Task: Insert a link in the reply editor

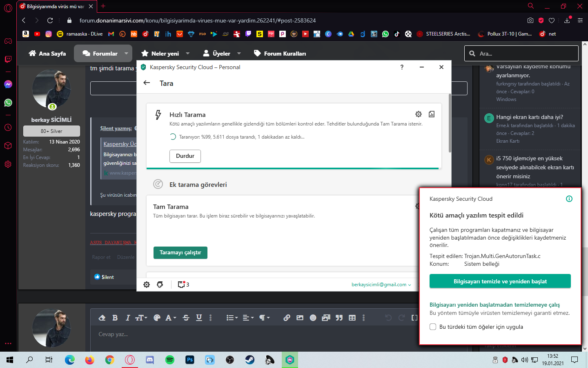Action: click(287, 318)
